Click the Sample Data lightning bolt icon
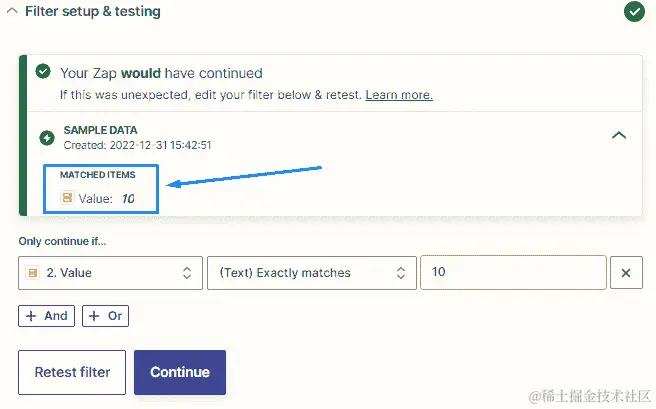 [46, 137]
